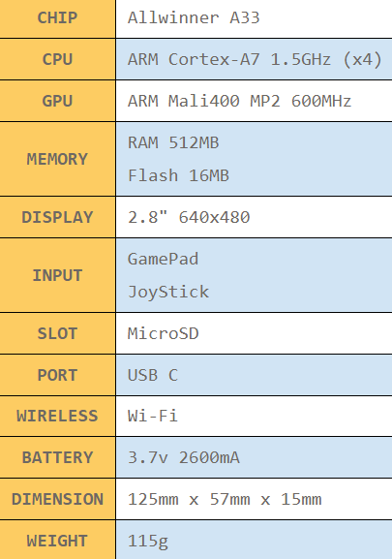Select the MicroSD slot value
The height and width of the screenshot is (559, 392).
pyautogui.click(x=163, y=333)
